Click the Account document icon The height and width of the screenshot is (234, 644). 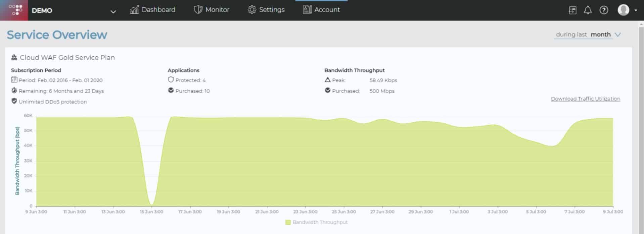click(307, 10)
